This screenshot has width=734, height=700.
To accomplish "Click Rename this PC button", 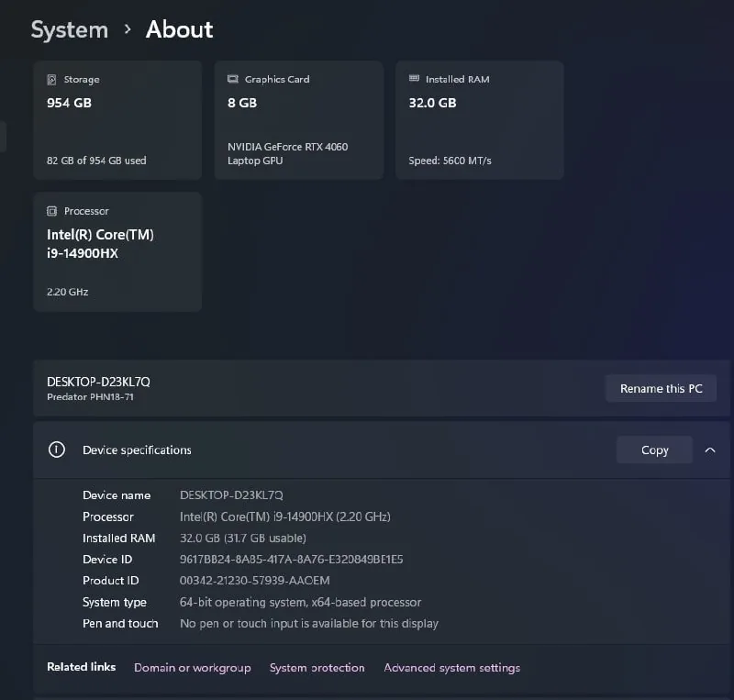I will click(x=661, y=388).
